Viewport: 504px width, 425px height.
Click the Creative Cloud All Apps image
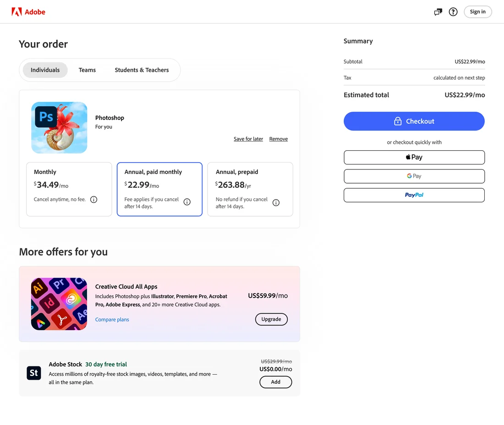pyautogui.click(x=59, y=304)
